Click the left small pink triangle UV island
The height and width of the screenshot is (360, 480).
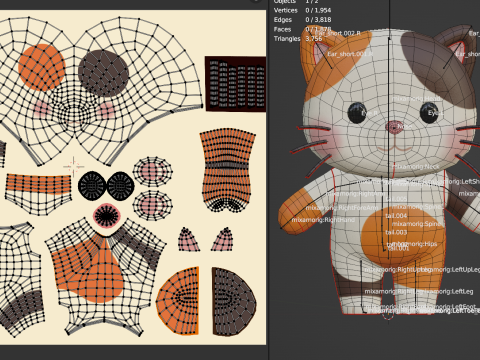point(189,239)
